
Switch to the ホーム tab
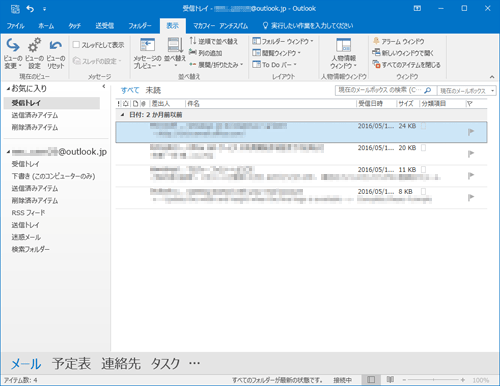tap(46, 26)
